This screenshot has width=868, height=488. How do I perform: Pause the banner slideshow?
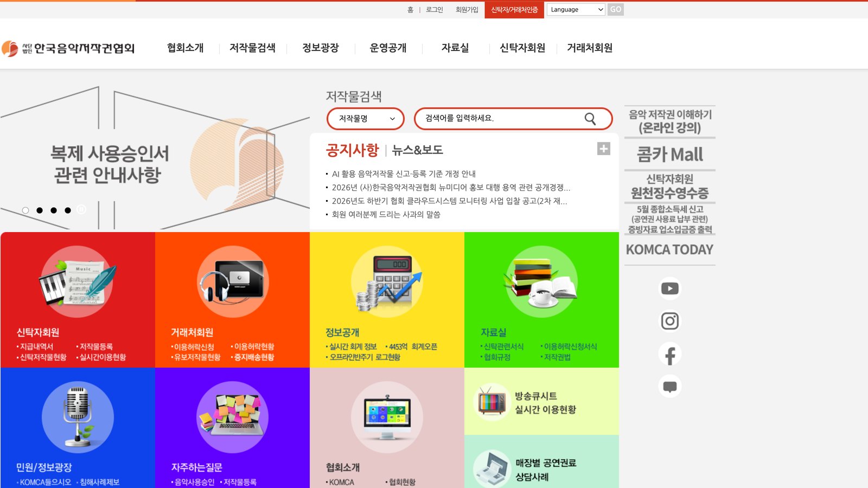click(81, 209)
